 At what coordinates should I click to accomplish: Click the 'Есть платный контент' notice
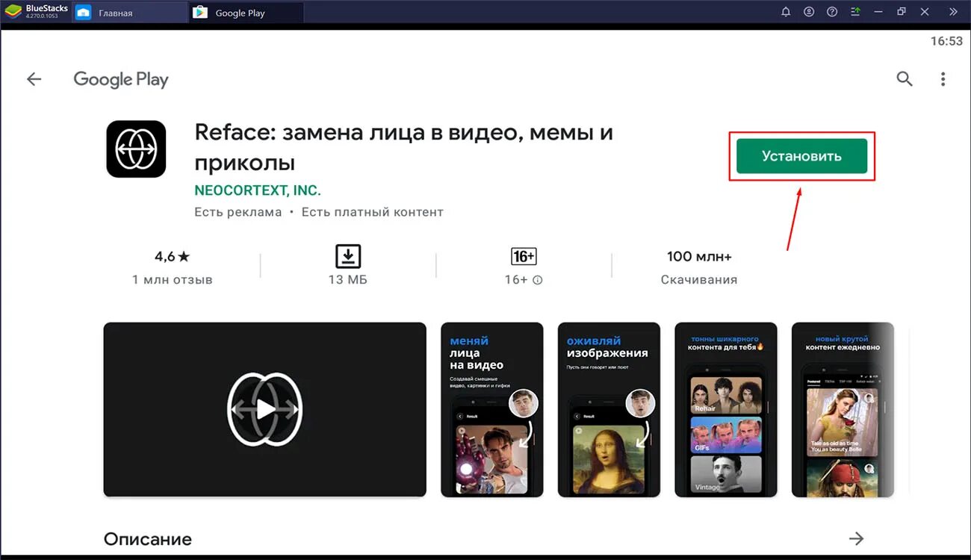(x=373, y=212)
